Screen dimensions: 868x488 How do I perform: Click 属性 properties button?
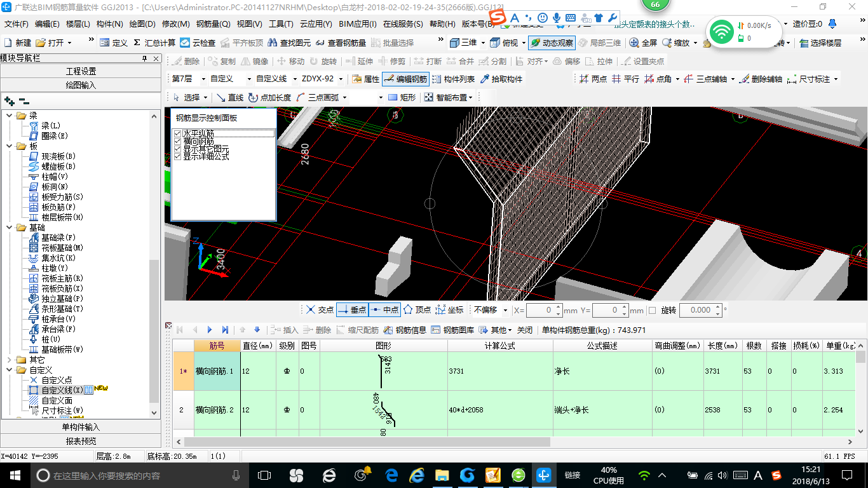click(x=365, y=79)
